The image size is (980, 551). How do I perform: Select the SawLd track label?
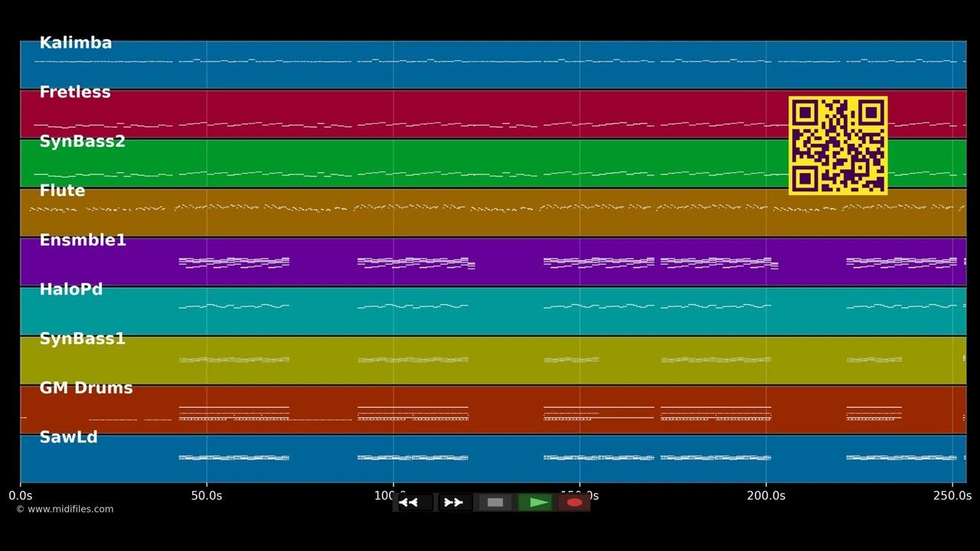pyautogui.click(x=68, y=437)
